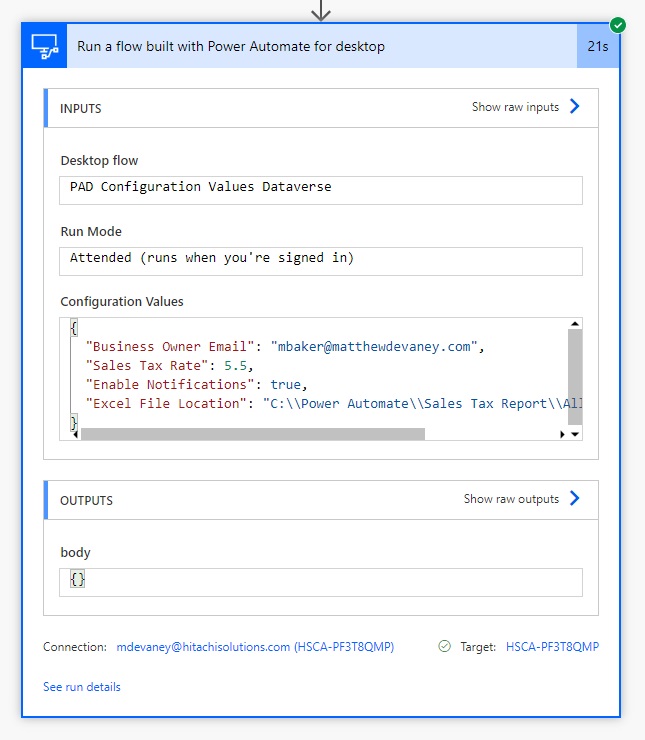Viewport: 645px width, 740px height.
Task: Click the See run details link
Action: click(82, 687)
